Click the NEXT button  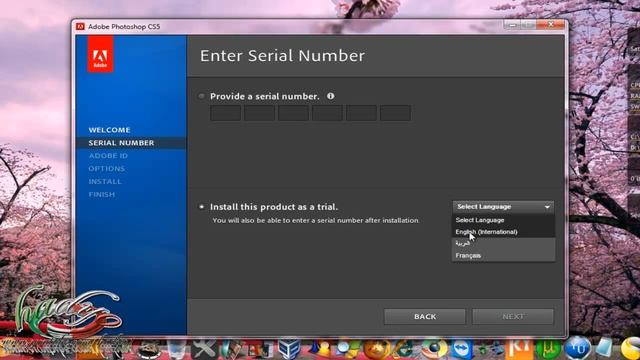[x=513, y=317]
